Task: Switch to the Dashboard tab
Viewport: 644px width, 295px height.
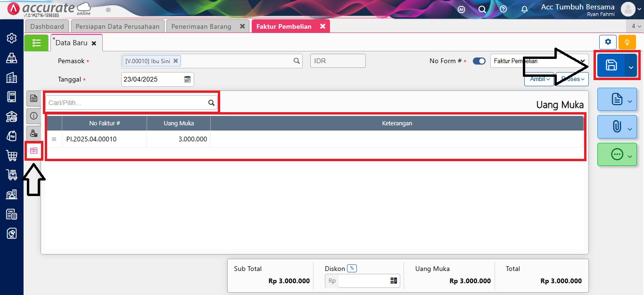Action: [x=47, y=26]
